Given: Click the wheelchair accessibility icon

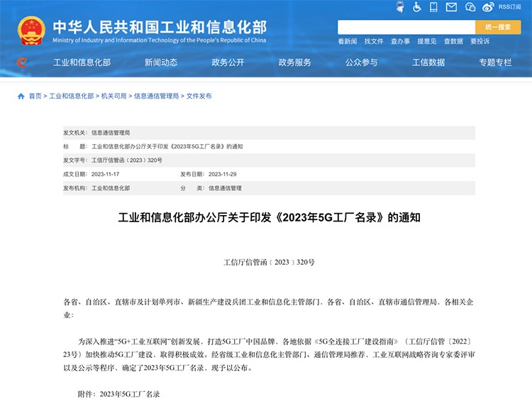Looking at the screenshot, I should pos(417,7).
